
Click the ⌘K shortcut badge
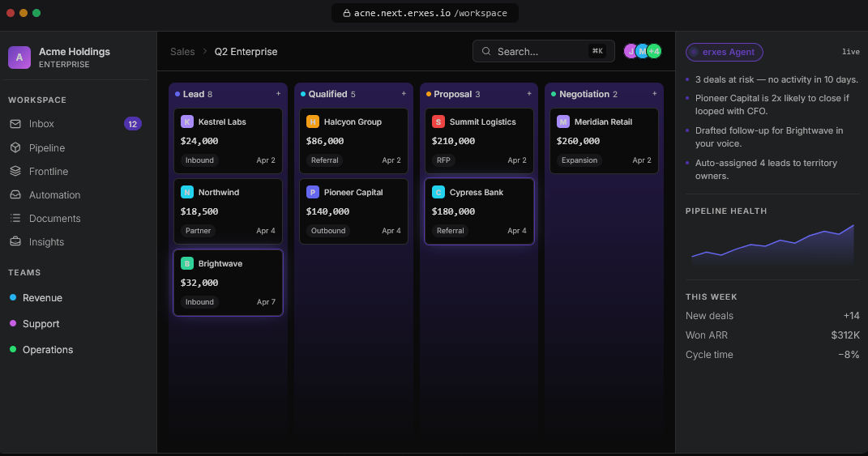pos(597,51)
